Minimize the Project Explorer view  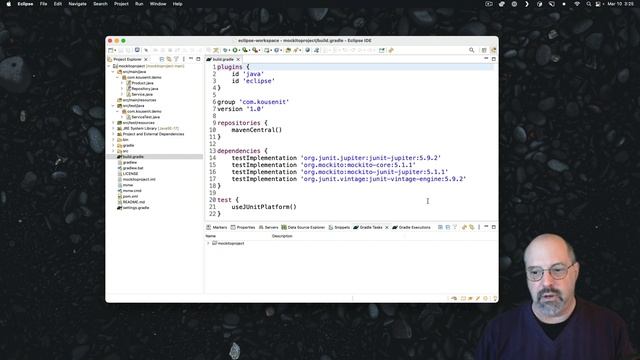coord(191,59)
